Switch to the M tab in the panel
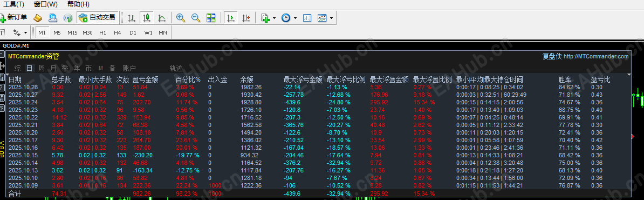Viewport: 644px width, 200px height. click(x=101, y=68)
